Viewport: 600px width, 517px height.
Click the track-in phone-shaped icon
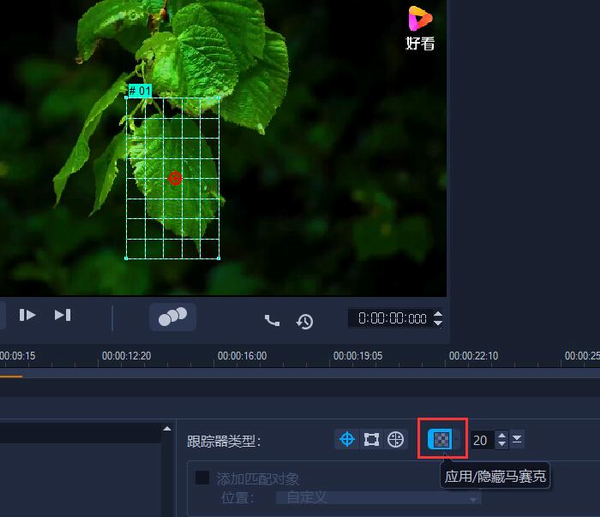tap(272, 320)
